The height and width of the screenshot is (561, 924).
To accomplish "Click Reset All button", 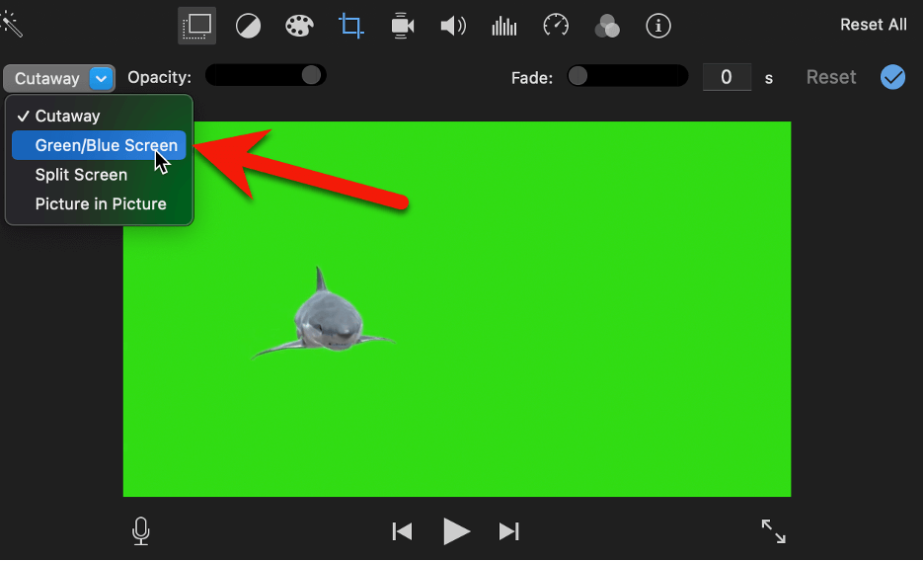I will (x=874, y=25).
